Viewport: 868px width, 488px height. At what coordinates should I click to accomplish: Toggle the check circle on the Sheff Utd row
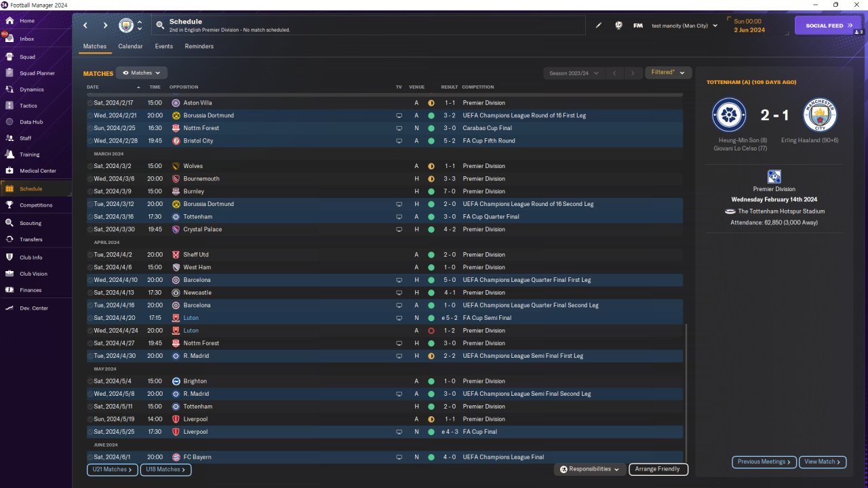click(90, 255)
